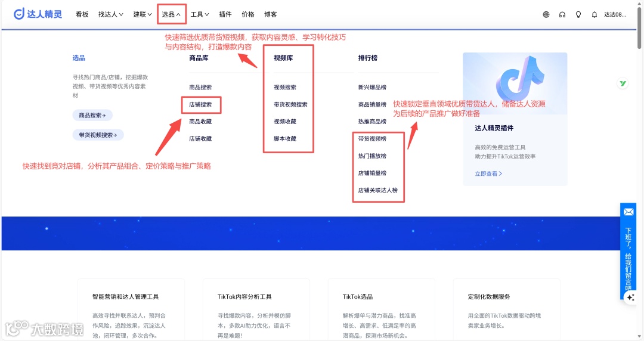This screenshot has width=644, height=341.
Task: Open 热推商品榜 ranking
Action: (x=372, y=122)
